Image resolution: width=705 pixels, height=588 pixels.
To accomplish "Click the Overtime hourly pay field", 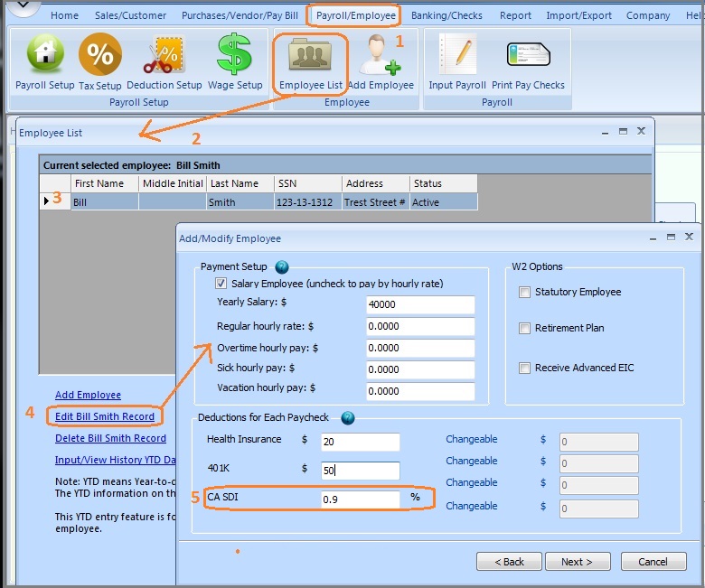I will point(420,348).
